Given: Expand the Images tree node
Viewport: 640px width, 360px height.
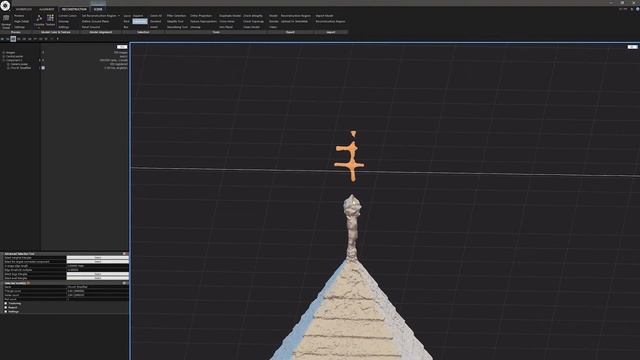Looking at the screenshot, I should [x=3, y=53].
